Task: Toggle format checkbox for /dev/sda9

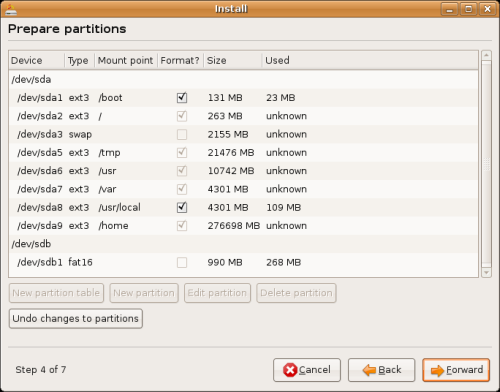Action: pyautogui.click(x=182, y=226)
